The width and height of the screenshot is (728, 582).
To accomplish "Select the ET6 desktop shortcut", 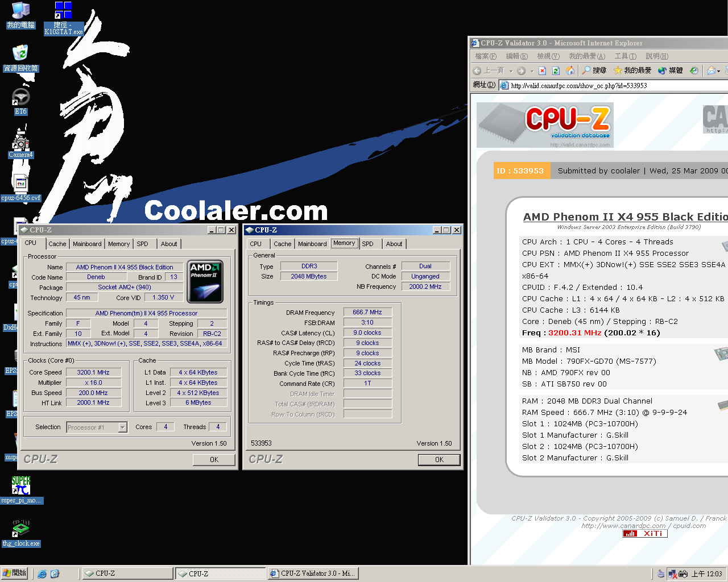I will coord(20,102).
